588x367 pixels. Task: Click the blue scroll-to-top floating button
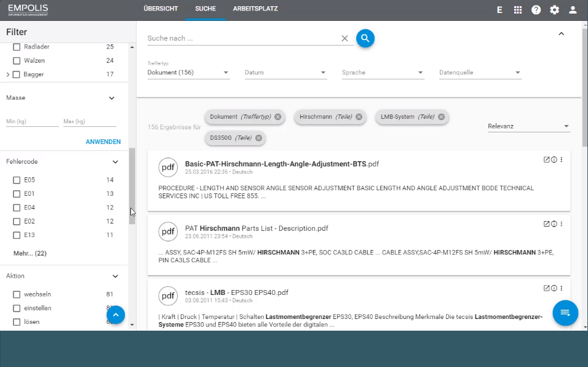point(116,315)
